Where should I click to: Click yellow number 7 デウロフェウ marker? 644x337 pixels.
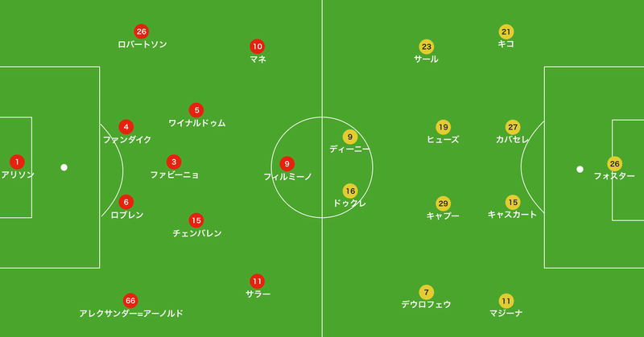tap(426, 292)
